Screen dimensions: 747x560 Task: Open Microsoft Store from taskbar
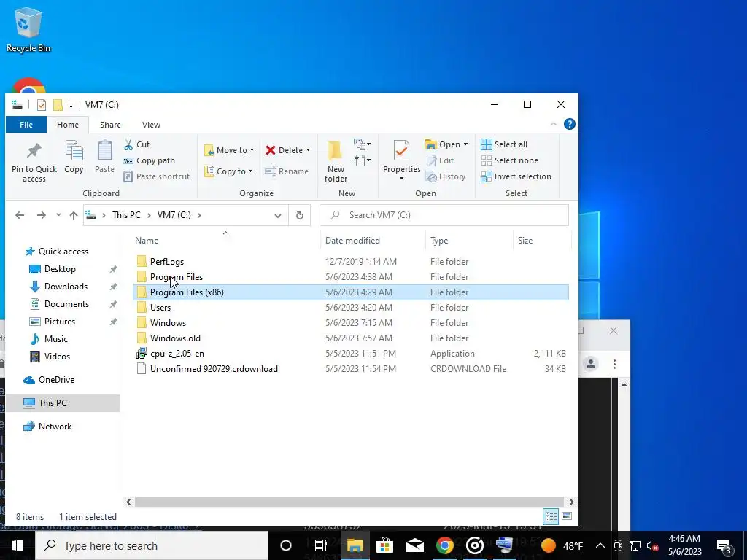tap(384, 545)
